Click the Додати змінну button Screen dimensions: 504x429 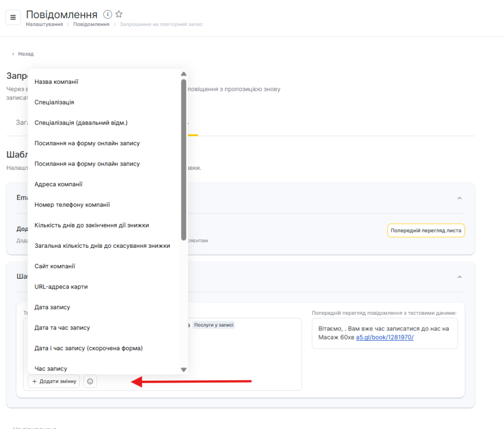[x=54, y=381]
